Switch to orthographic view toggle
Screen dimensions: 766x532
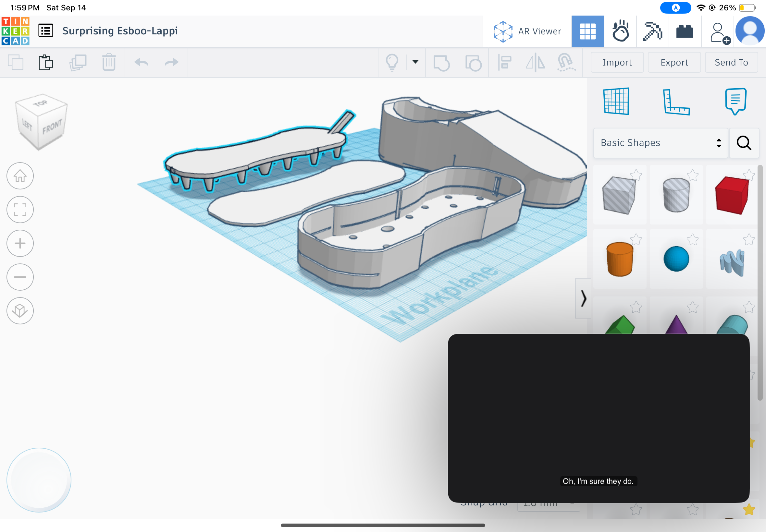[x=20, y=311]
